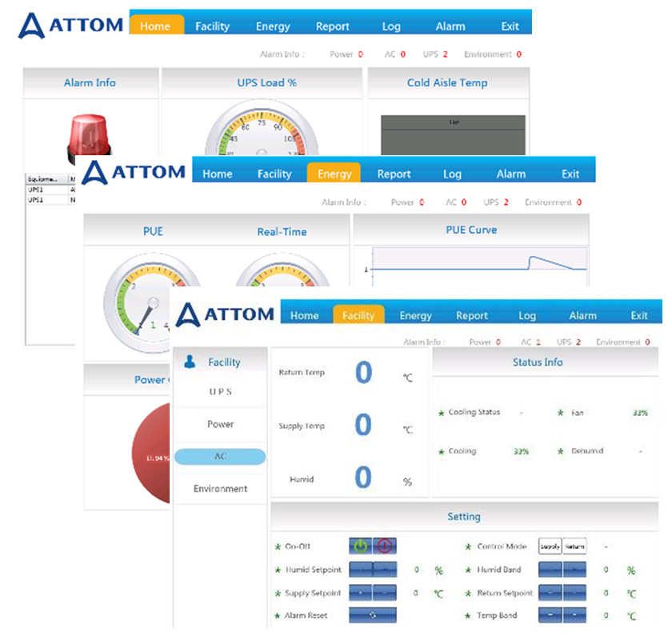Decrease the Humid Setpoint value
672x640 pixels.
tap(361, 570)
